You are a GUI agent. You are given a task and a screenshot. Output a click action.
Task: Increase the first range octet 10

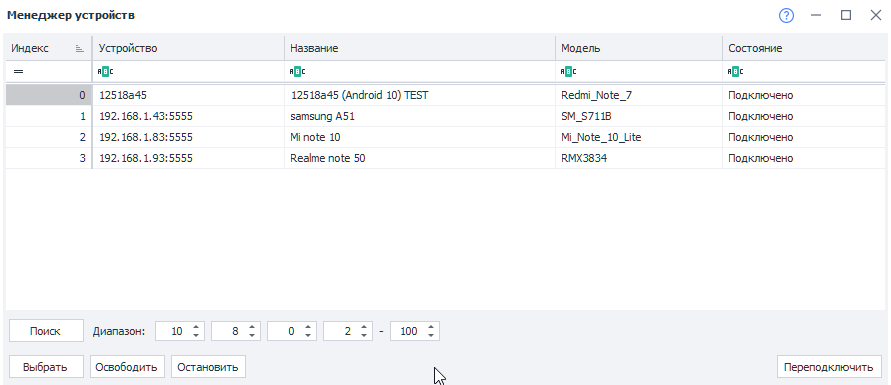(x=196, y=327)
